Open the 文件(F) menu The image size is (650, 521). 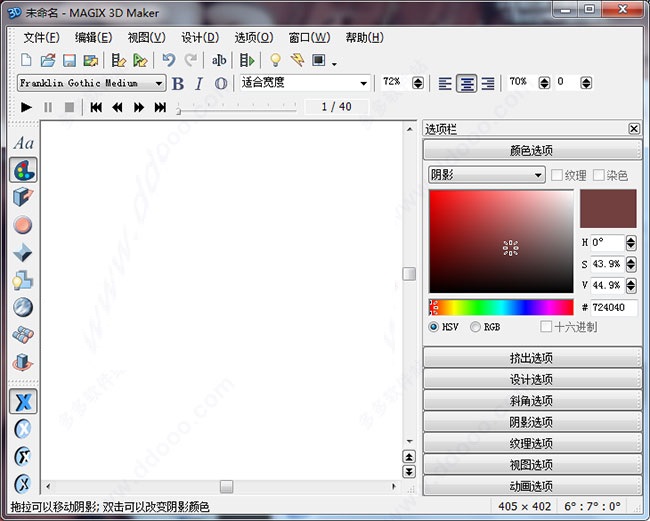click(41, 37)
